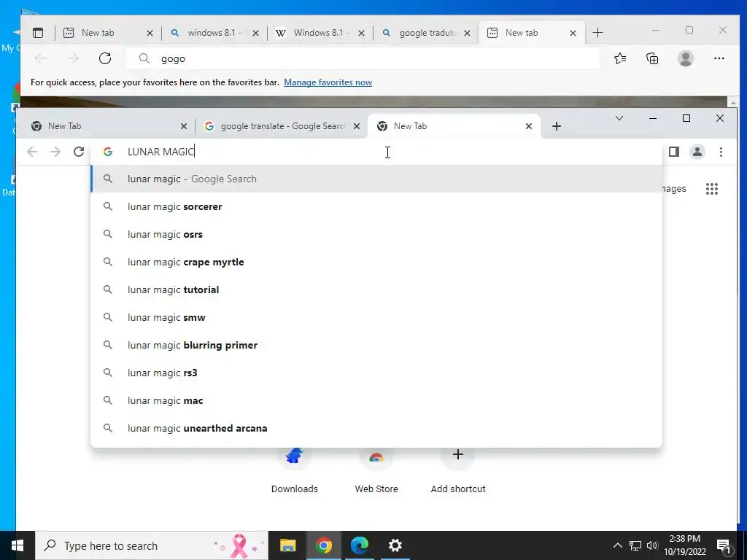
Task: Open File Explorer from taskbar
Action: coord(287,545)
